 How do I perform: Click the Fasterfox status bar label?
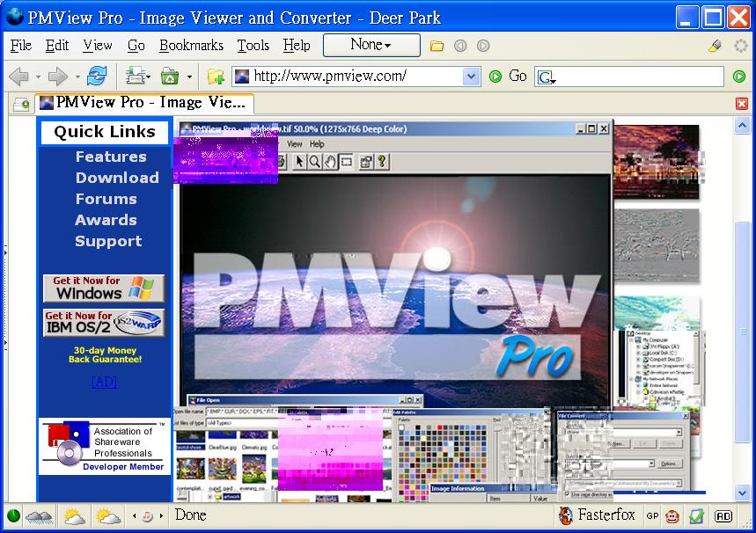coord(606,515)
